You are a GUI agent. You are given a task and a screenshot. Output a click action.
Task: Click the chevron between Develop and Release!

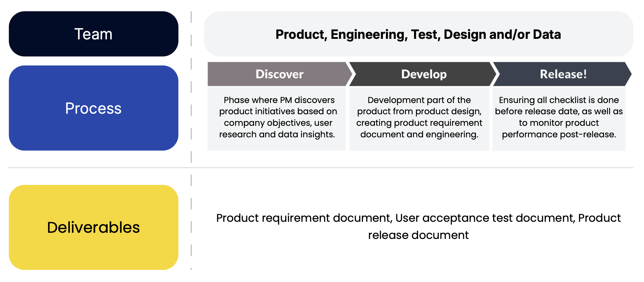pos(495,74)
